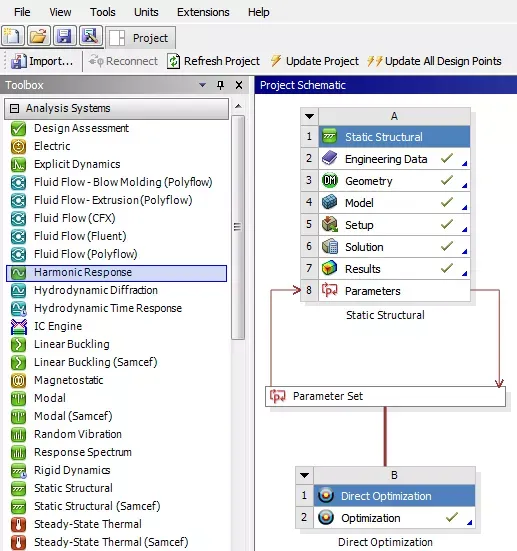Select the Magnetostatic icon
This screenshot has height=551, width=517.
tap(18, 380)
